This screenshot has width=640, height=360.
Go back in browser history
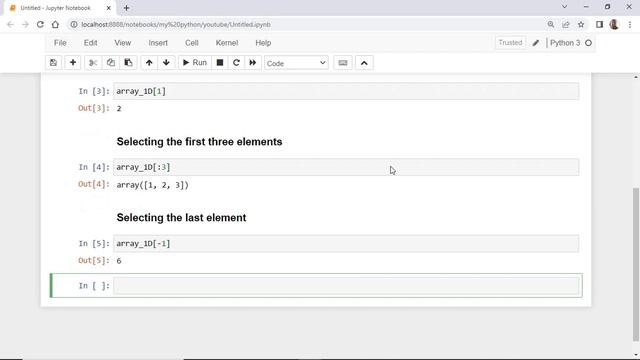[x=10, y=24]
